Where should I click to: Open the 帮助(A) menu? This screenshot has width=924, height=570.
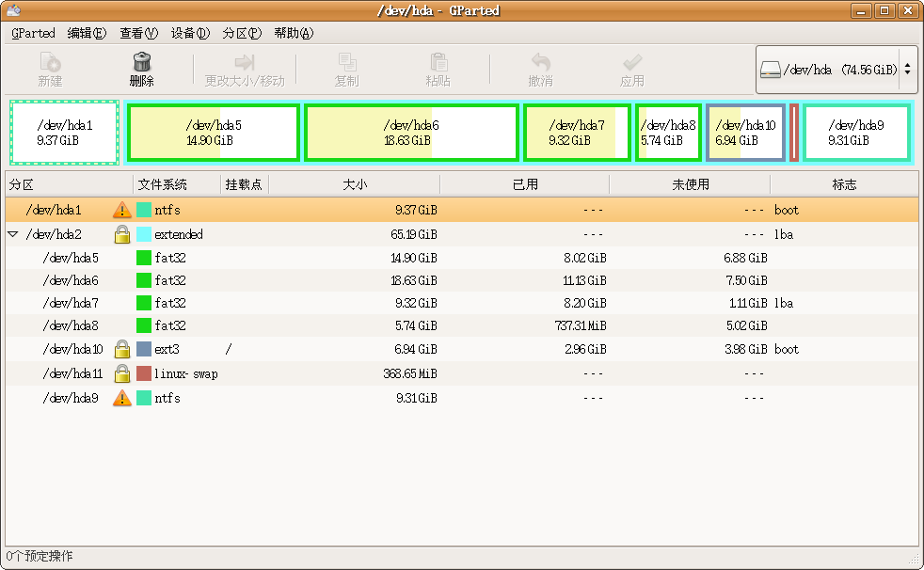pyautogui.click(x=294, y=33)
